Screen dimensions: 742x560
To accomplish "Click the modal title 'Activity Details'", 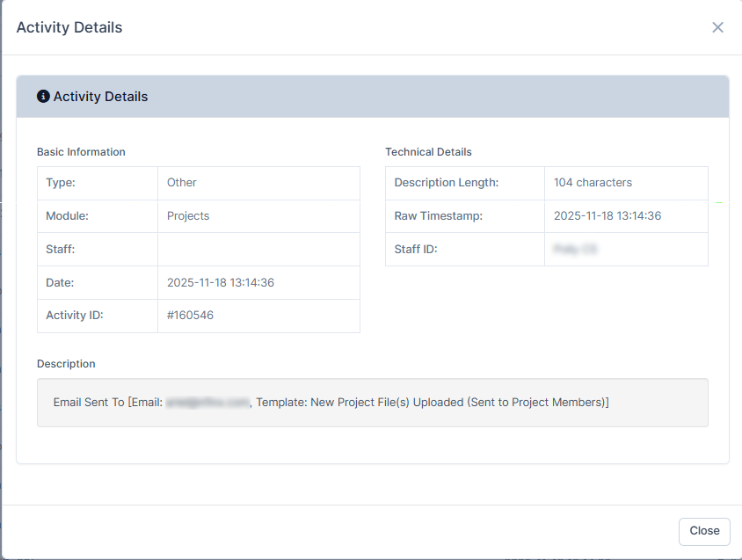I will (x=69, y=27).
